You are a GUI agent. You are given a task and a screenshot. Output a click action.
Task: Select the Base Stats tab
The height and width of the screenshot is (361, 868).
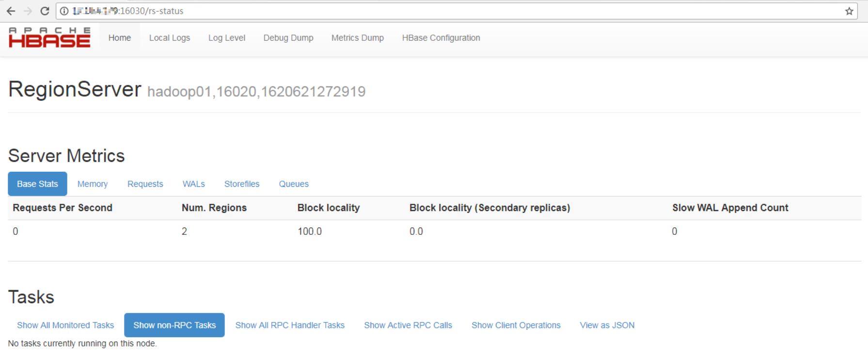(37, 184)
